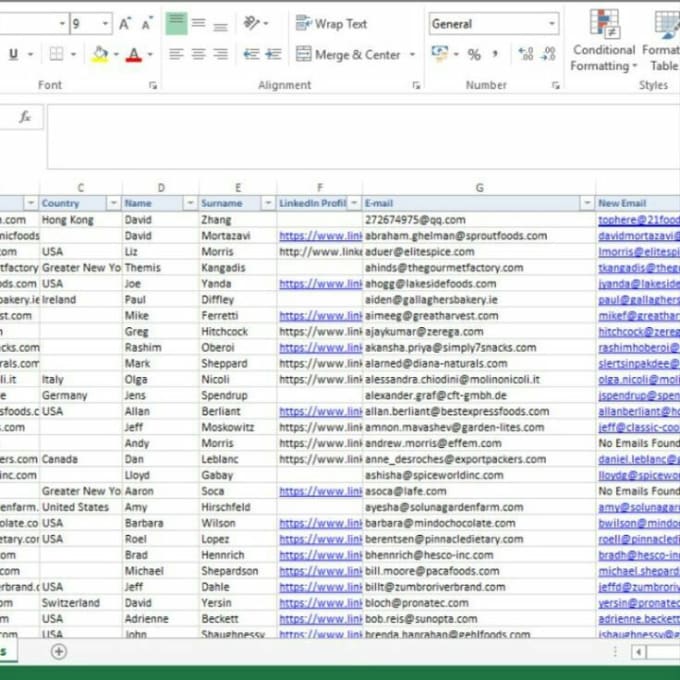Image resolution: width=680 pixels, height=680 pixels.
Task: Open the underline style dropdown arrow
Action: point(30,55)
